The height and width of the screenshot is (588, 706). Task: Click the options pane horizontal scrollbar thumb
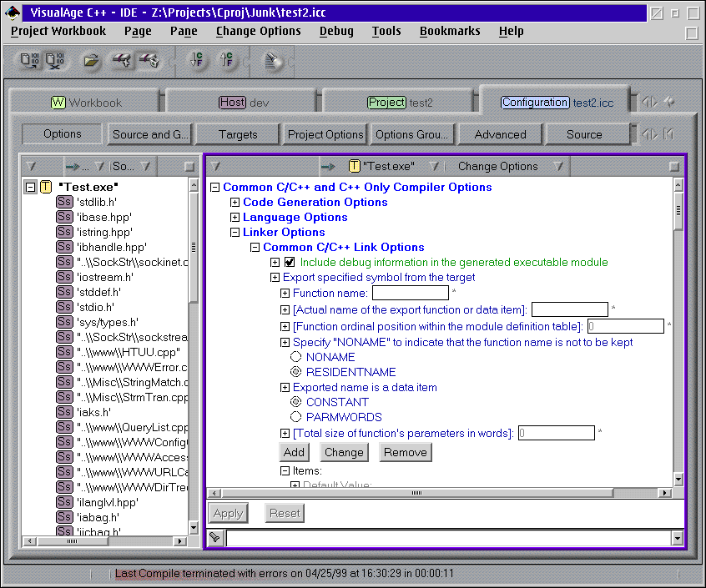417,493
